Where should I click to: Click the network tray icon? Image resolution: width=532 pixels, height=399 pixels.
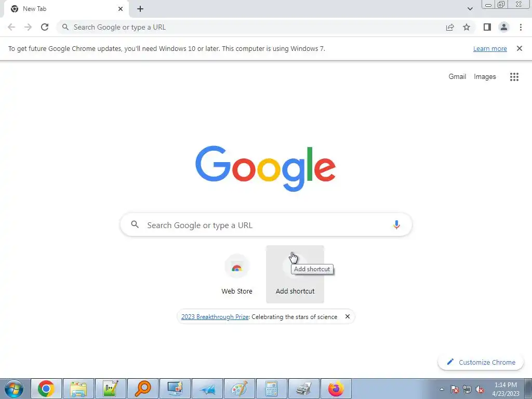pos(467,389)
